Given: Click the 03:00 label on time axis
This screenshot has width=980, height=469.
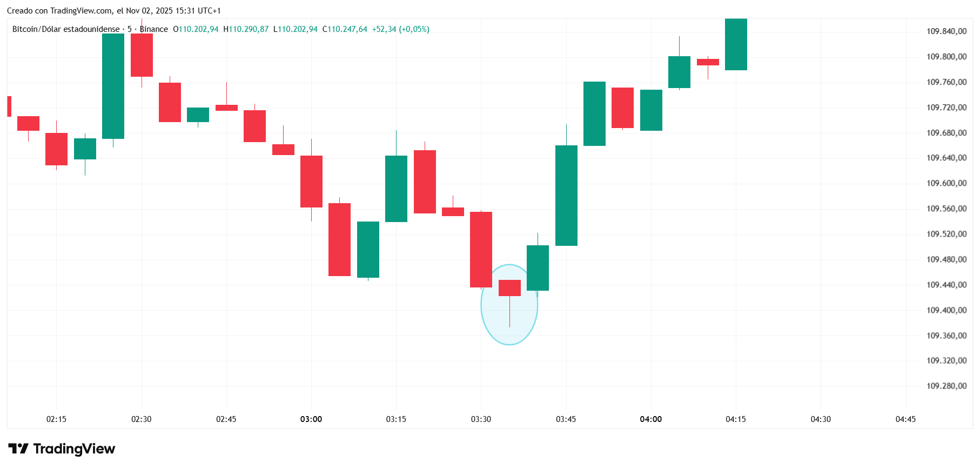Looking at the screenshot, I should pos(311,419).
